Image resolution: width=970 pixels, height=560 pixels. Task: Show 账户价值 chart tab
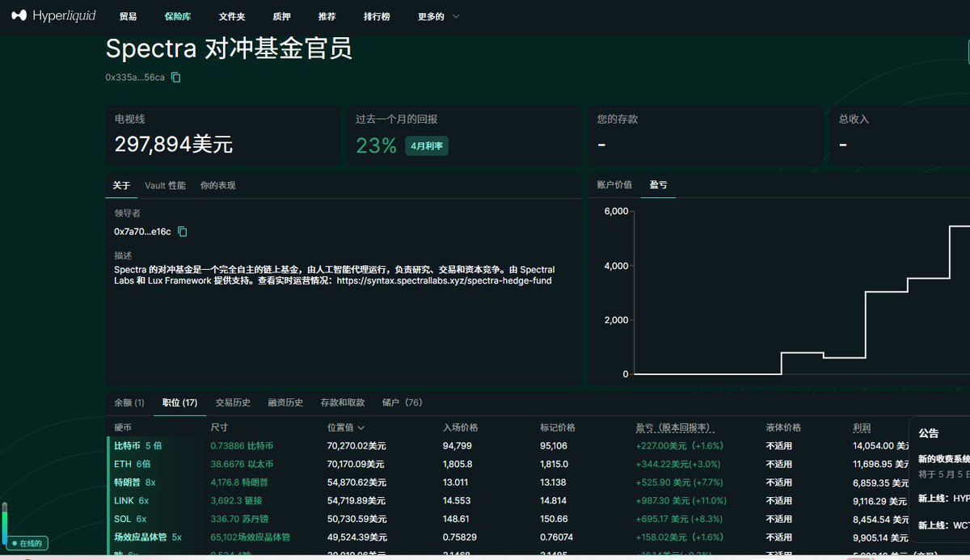[614, 185]
